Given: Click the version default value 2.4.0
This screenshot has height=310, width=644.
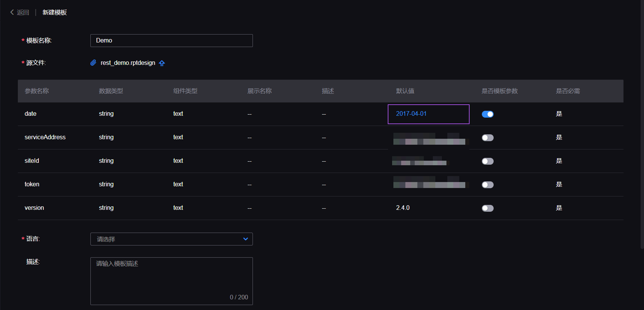Looking at the screenshot, I should [403, 208].
